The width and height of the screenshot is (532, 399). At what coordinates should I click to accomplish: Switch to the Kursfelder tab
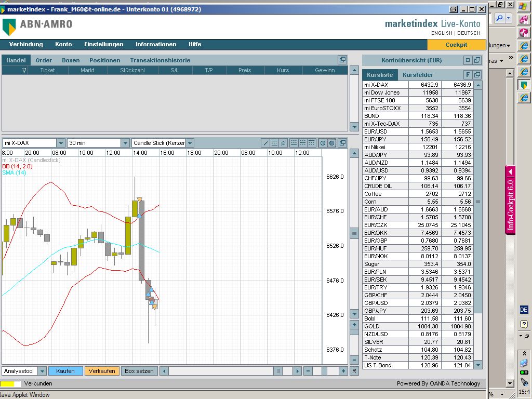tap(418, 75)
